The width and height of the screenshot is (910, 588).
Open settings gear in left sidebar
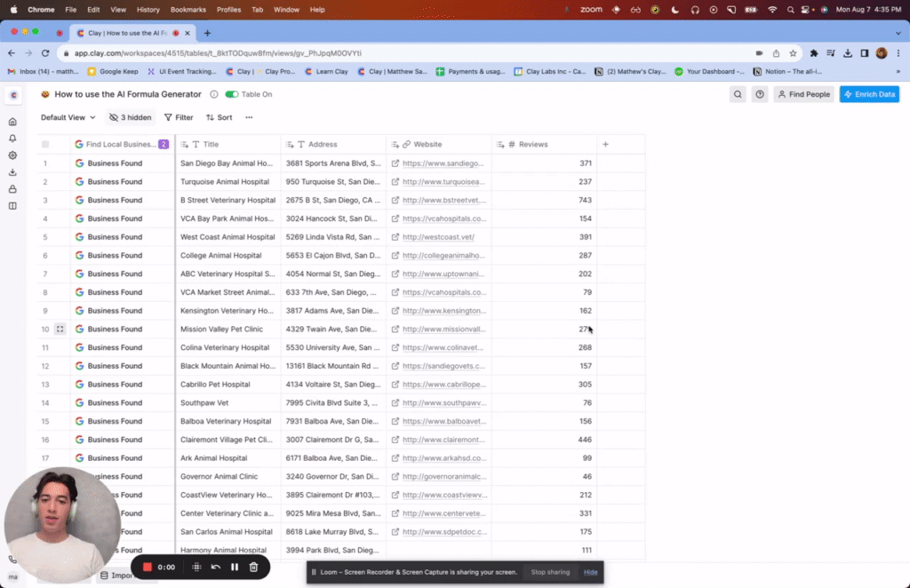12,155
